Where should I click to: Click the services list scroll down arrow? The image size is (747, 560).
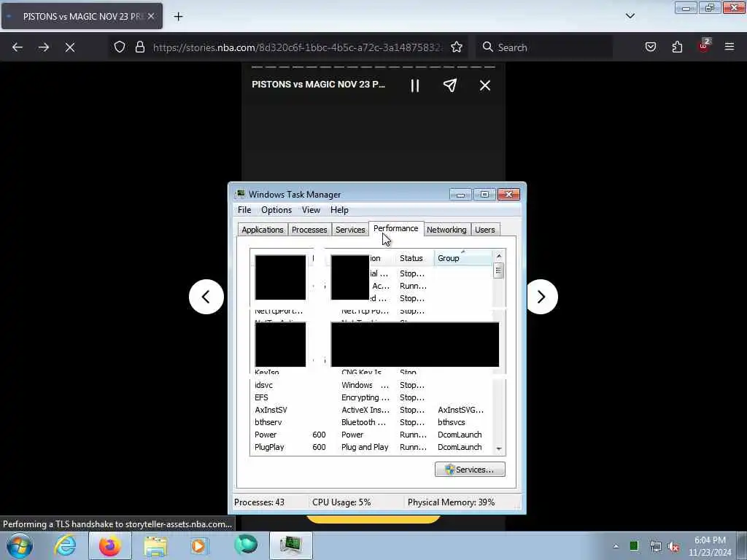pos(499,448)
